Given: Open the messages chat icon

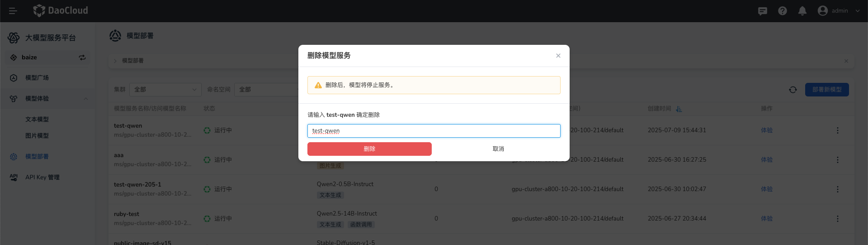Looking at the screenshot, I should point(763,11).
